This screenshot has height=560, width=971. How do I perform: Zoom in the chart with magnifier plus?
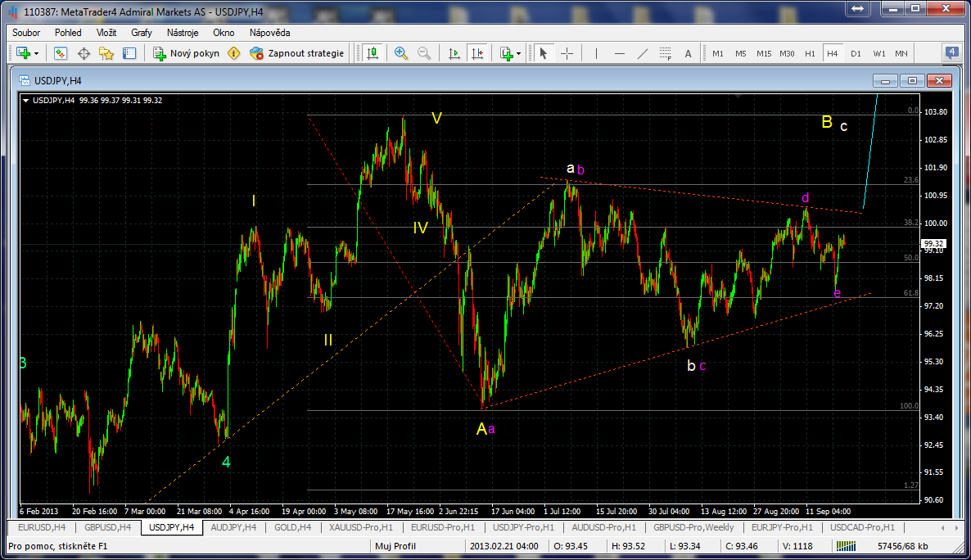(400, 53)
